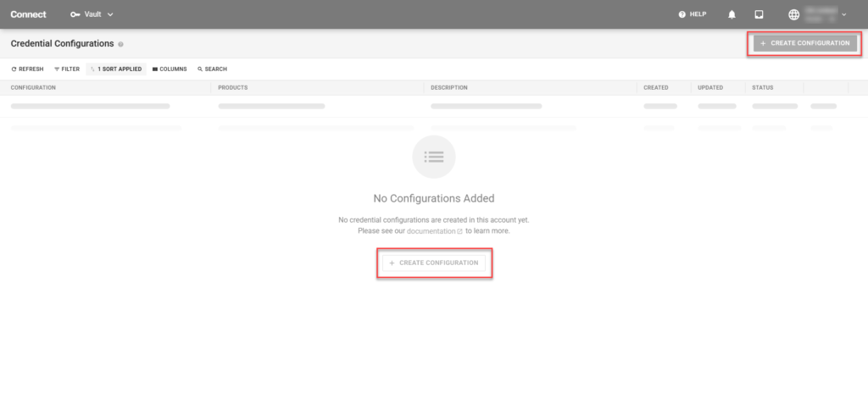The width and height of the screenshot is (868, 415).
Task: Open the Filter options
Action: coord(67,69)
